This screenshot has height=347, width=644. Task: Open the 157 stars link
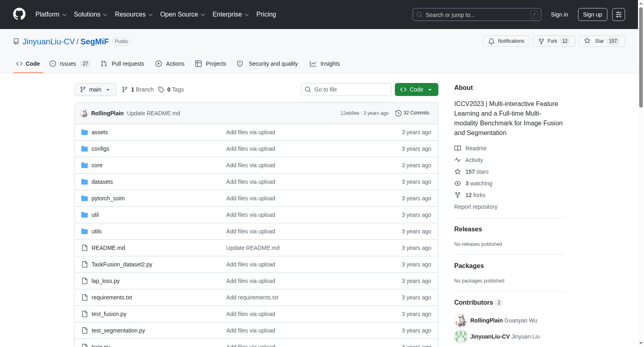(477, 172)
